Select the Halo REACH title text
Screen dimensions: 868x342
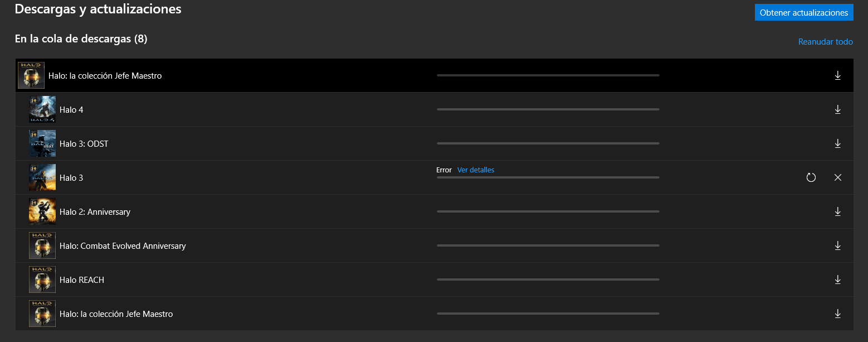[x=82, y=280]
